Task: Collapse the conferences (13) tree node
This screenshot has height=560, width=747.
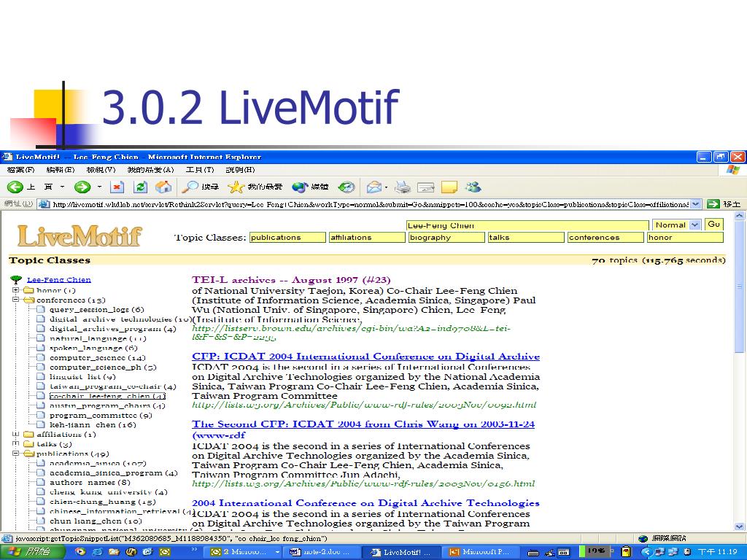Action: [16, 300]
